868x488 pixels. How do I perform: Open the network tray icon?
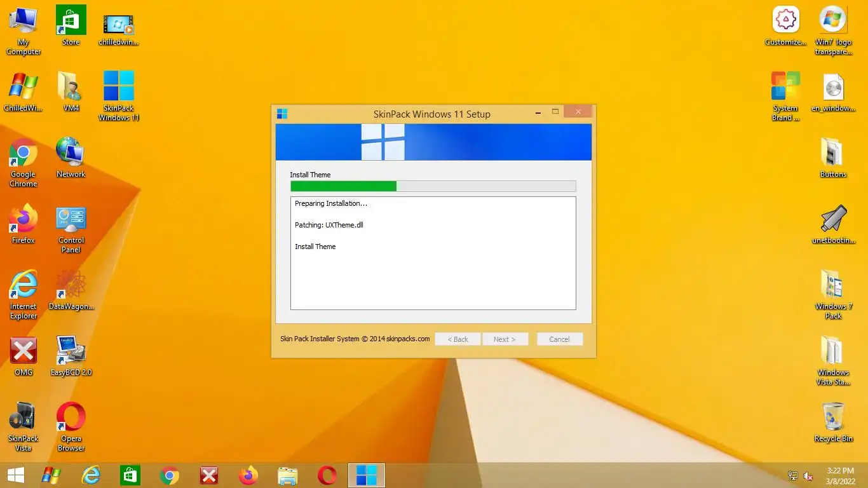[792, 476]
